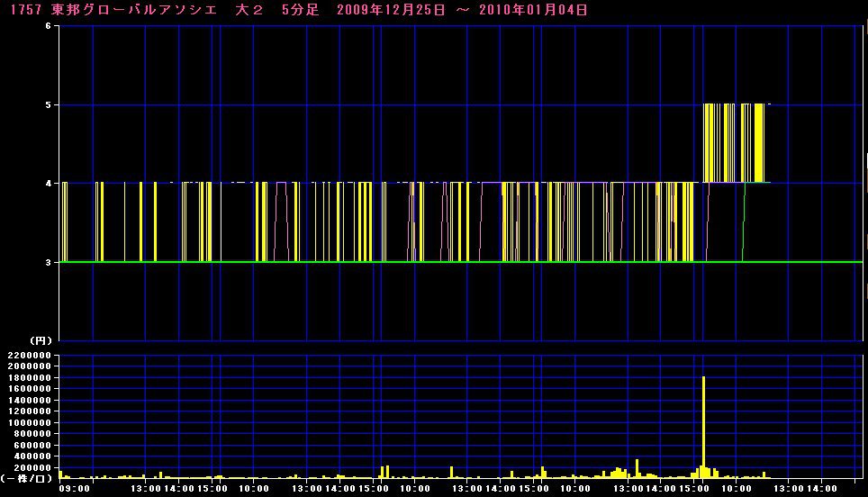Click the 2200000 volume axis label
This screenshot has width=868, height=497.
tap(27, 357)
